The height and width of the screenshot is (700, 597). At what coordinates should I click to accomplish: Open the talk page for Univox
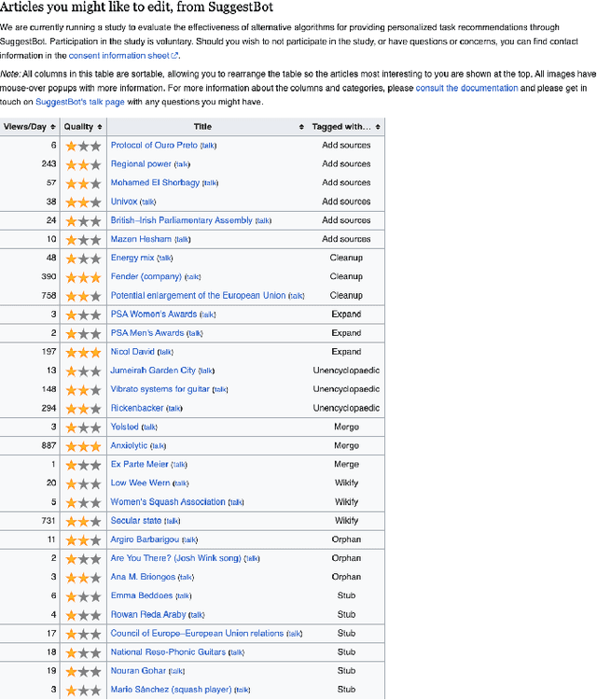click(x=147, y=202)
